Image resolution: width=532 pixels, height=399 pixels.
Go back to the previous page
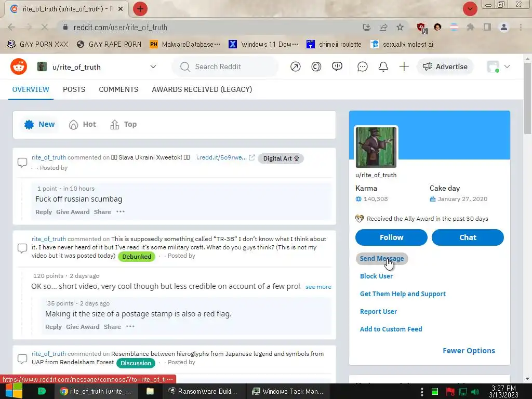(x=11, y=27)
